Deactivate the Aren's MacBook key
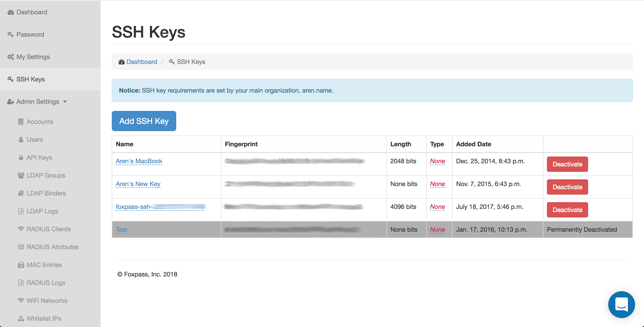The width and height of the screenshot is (644, 327). click(x=567, y=164)
